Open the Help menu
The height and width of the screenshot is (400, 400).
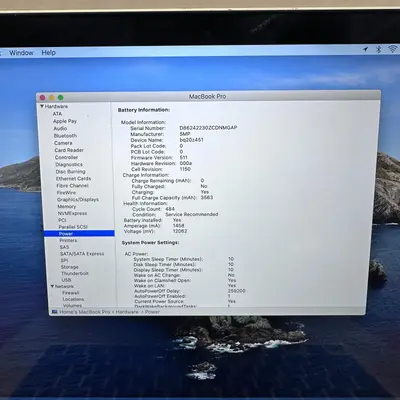point(49,53)
